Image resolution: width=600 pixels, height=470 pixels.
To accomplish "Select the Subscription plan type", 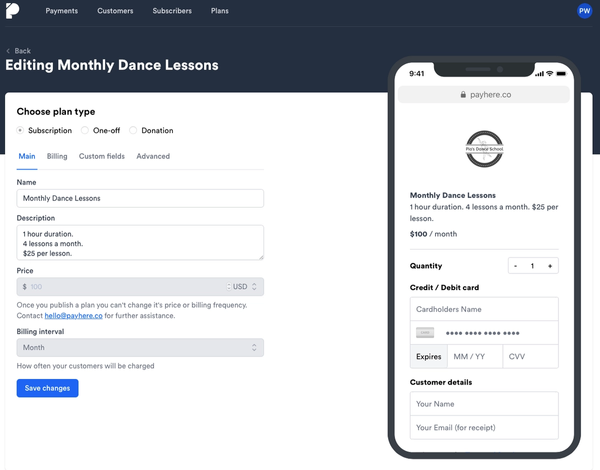I will (21, 131).
